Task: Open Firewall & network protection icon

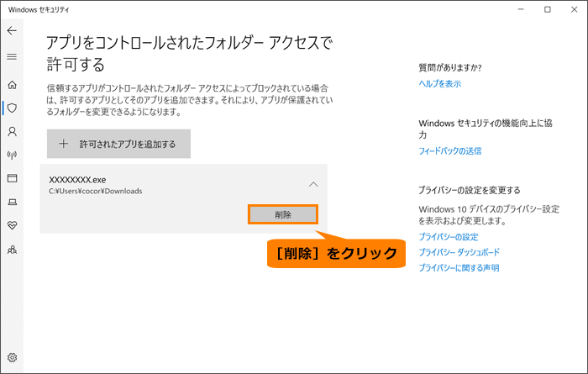Action: click(x=12, y=155)
